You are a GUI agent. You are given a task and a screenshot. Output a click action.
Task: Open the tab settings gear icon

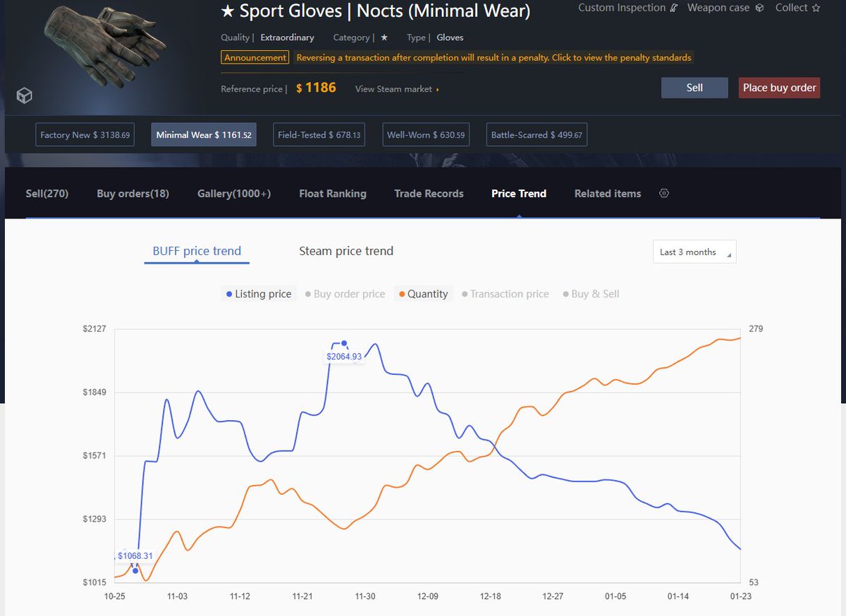click(x=663, y=193)
